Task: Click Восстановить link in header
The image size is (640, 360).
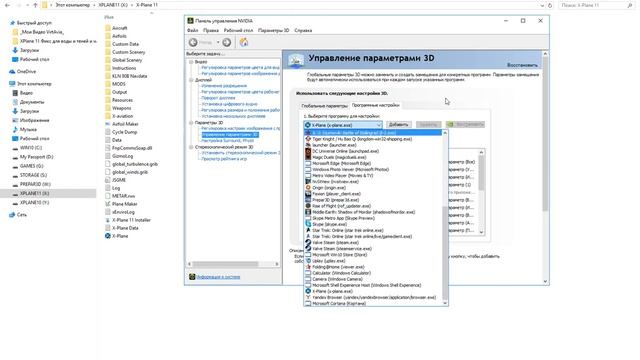Action: click(x=522, y=65)
